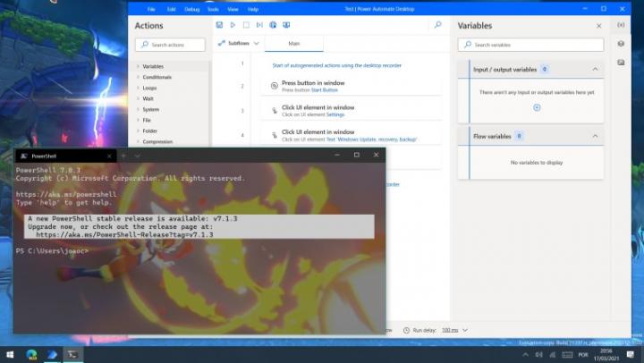Open the 'Windows Update, recovery, backup' link
The height and width of the screenshot is (363, 644).
(371, 139)
